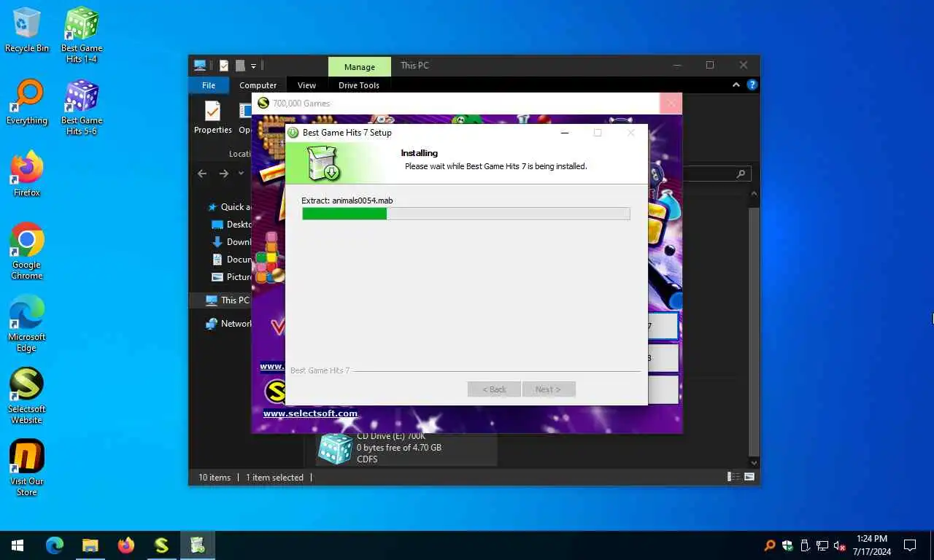Viewport: 934px width, 560px height.
Task: Select the Drive Tools ribbon tab
Action: tap(359, 85)
